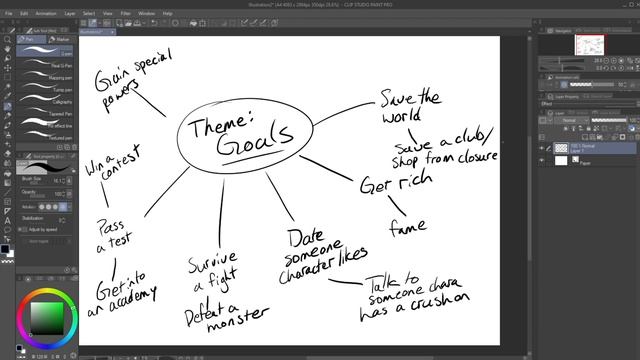The height and width of the screenshot is (360, 640).
Task: Choose the Turnip pen brush
Action: (45, 87)
